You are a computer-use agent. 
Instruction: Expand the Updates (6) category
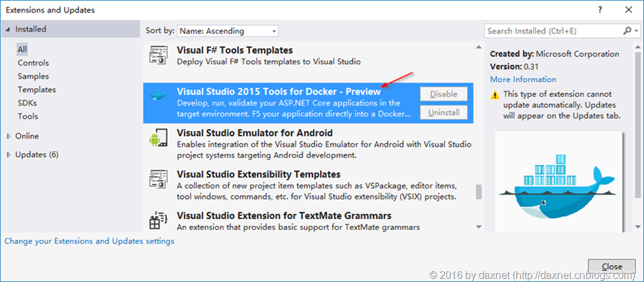point(9,155)
